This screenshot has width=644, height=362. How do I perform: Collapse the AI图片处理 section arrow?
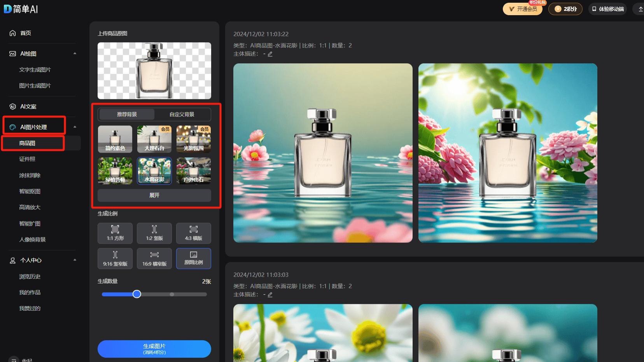pos(75,127)
